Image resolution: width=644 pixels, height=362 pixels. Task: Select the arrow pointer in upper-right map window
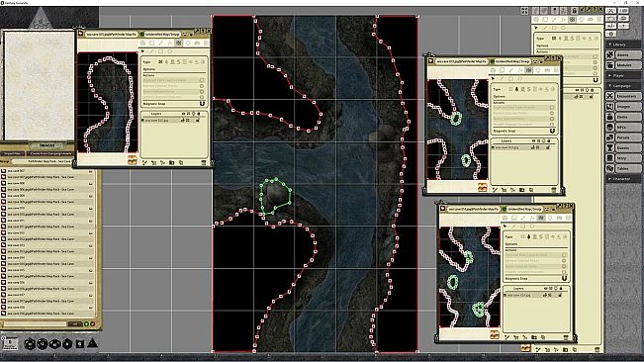(493, 78)
